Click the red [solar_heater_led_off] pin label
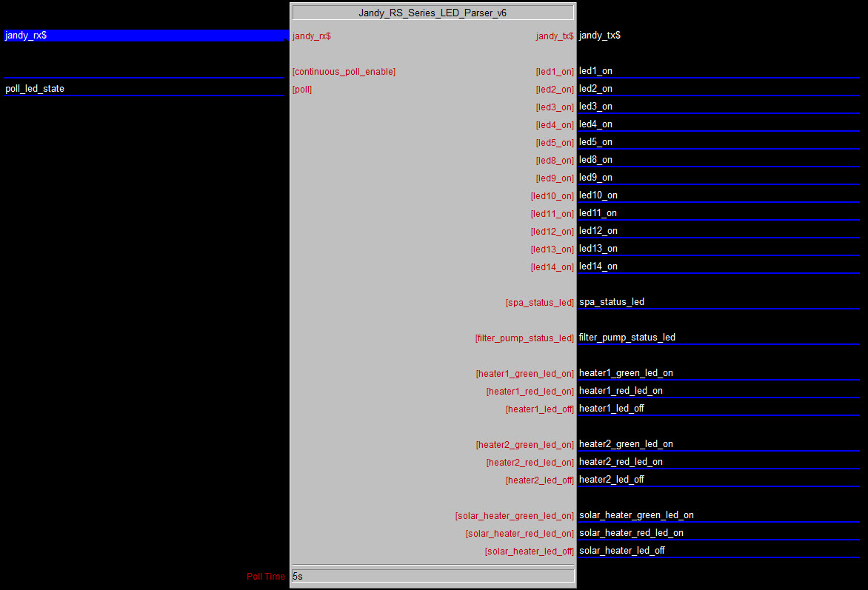 pos(530,551)
